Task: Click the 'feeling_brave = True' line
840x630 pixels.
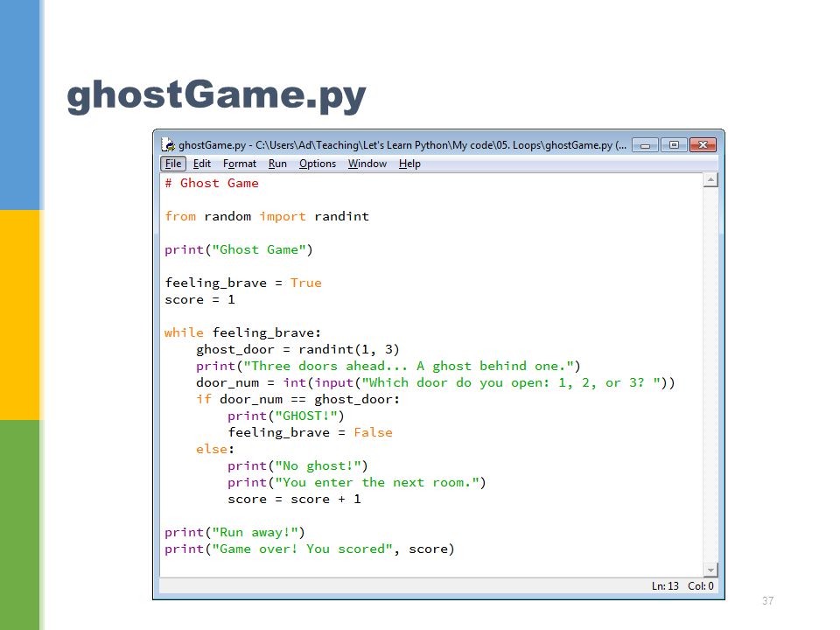Action: point(243,283)
